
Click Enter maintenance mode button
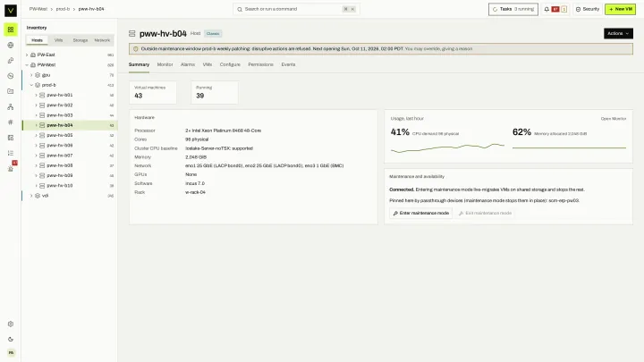tap(420, 213)
